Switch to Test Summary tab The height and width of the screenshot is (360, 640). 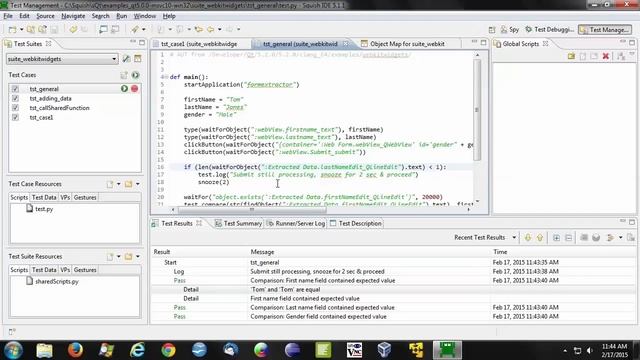pos(238,224)
